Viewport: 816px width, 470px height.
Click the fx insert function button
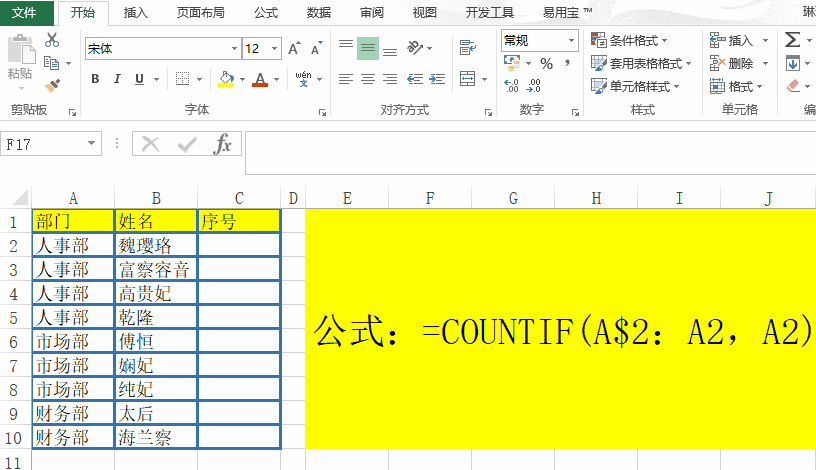coord(223,144)
